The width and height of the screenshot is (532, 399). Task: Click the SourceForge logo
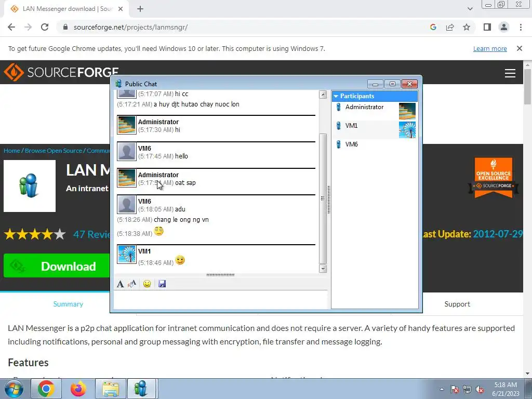pos(61,72)
